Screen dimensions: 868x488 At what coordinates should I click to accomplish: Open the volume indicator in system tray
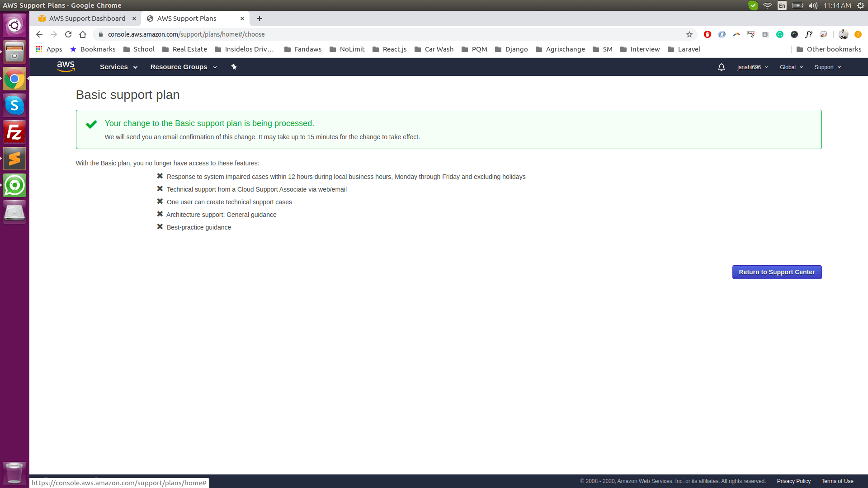click(813, 5)
